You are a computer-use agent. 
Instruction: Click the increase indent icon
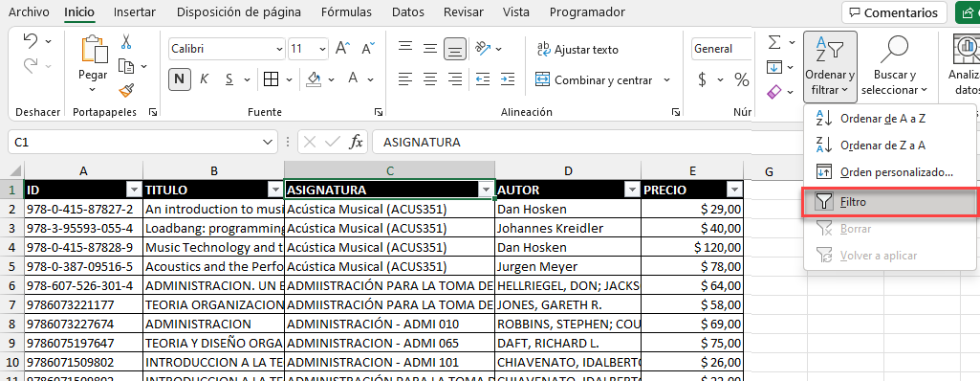pyautogui.click(x=507, y=79)
